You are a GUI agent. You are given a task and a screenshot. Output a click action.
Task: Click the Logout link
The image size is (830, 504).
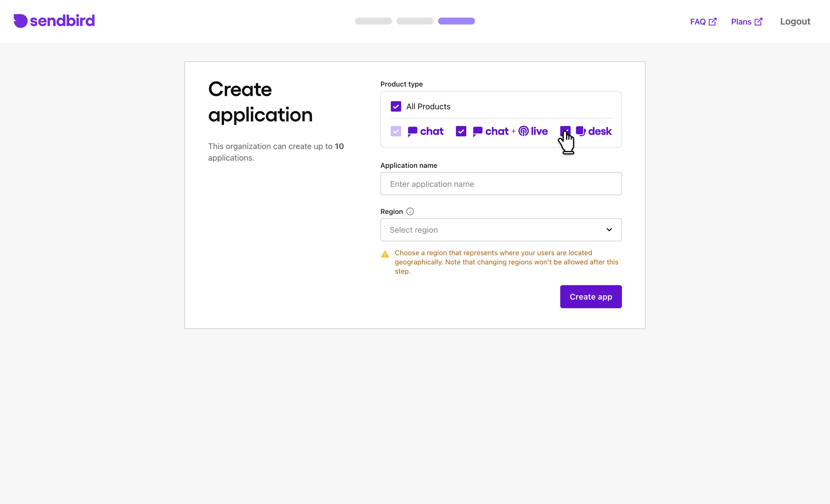point(795,22)
